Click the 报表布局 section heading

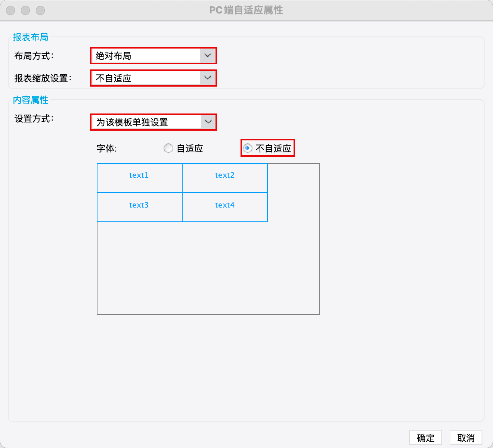point(31,37)
